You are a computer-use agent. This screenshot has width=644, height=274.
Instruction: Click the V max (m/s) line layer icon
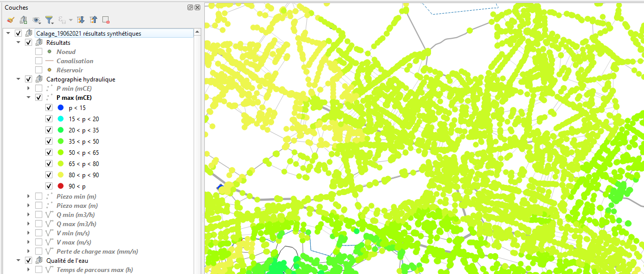coord(49,242)
